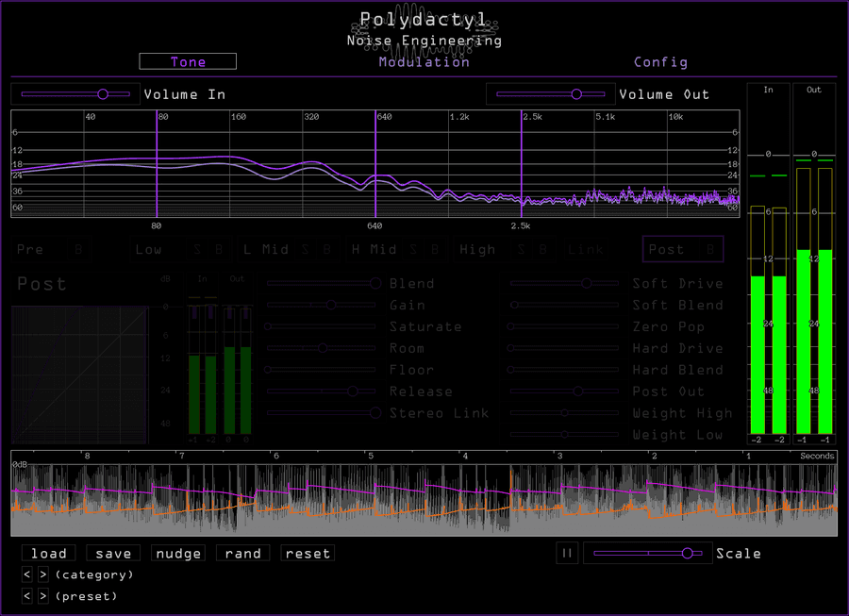Toggle solo S on L Mid band
Image resolution: width=849 pixels, height=616 pixels.
[x=305, y=250]
